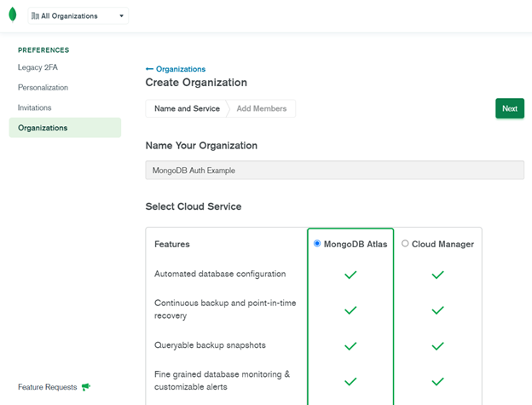This screenshot has height=405, width=532.
Task: Click the organization name input field
Action: (334, 170)
